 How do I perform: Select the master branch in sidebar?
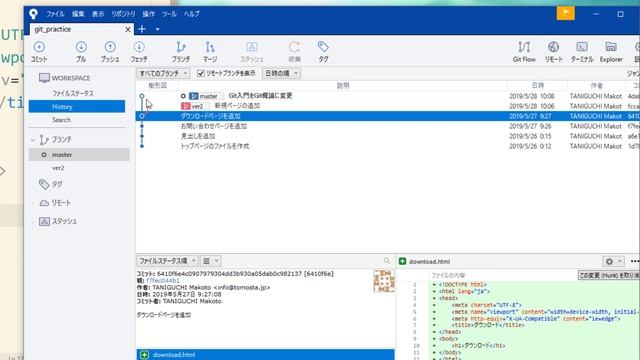[x=79, y=155]
